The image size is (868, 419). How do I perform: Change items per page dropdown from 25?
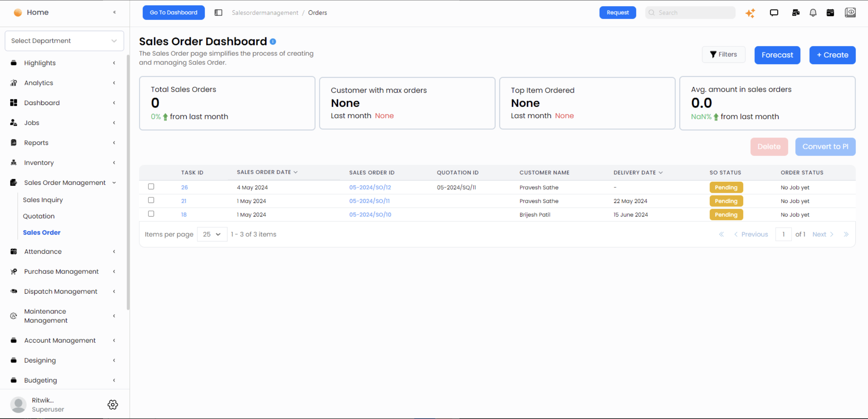point(212,234)
